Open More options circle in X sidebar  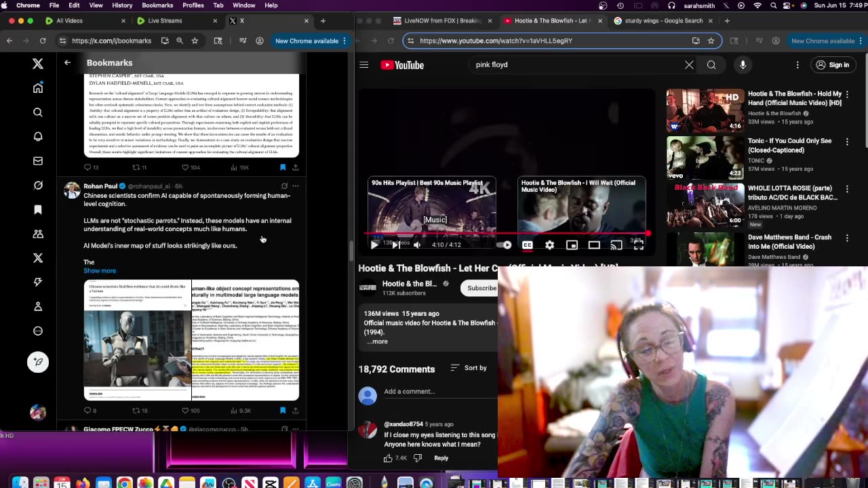[x=38, y=331]
